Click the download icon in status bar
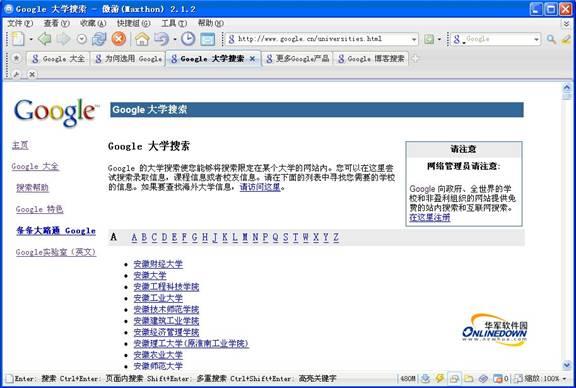Screen dimensions: 576x388 (425, 378)
